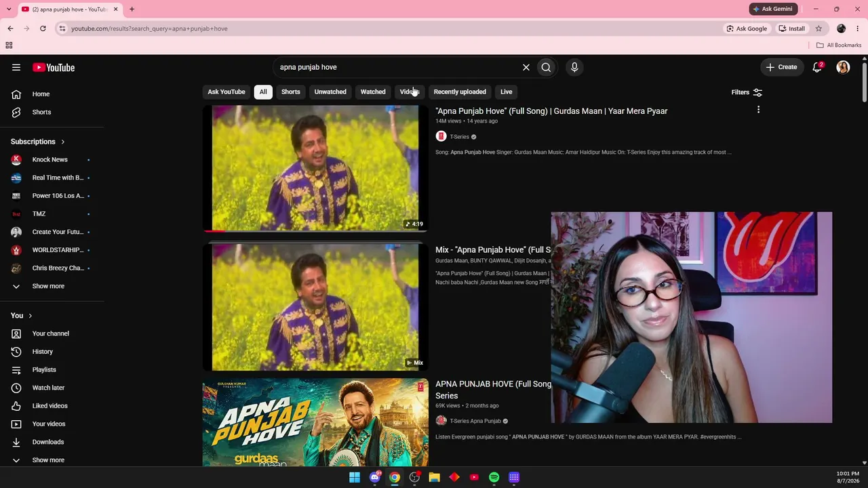868x488 pixels.
Task: Filter results by Live
Action: [x=507, y=91]
